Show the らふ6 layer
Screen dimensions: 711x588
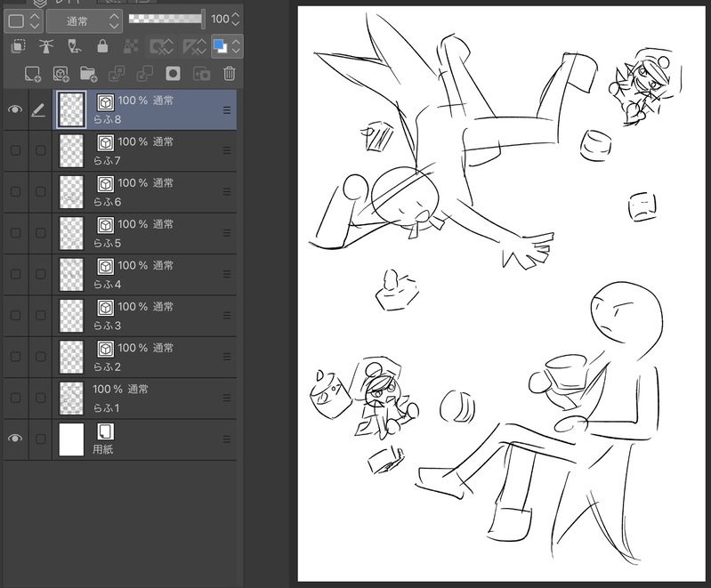click(15, 192)
